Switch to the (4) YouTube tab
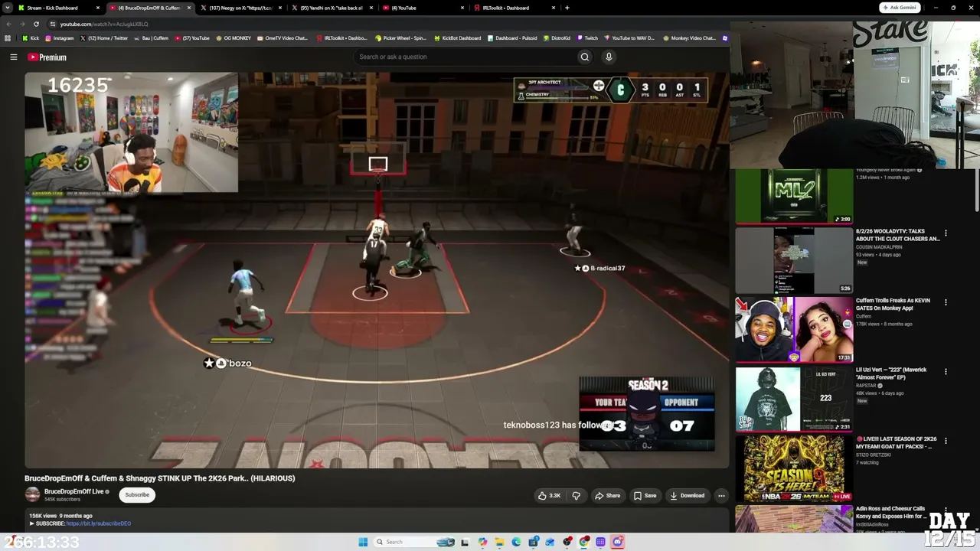The image size is (980, 551). point(423,8)
